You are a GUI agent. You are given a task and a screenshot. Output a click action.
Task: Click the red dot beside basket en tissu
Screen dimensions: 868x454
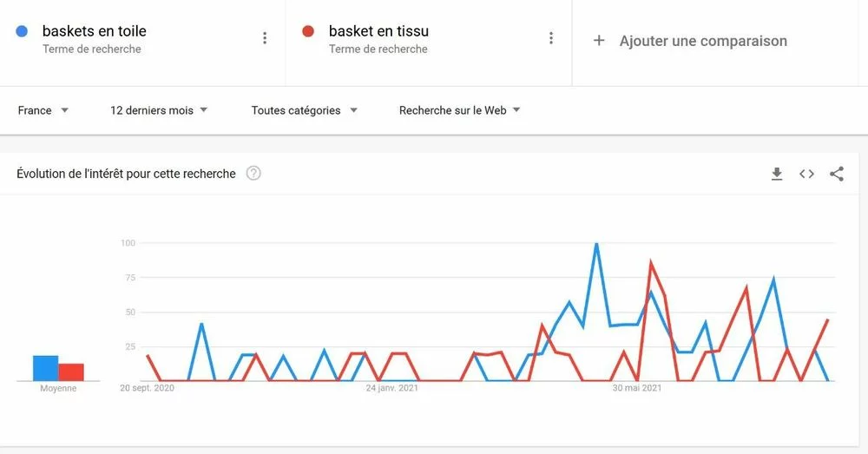(308, 31)
